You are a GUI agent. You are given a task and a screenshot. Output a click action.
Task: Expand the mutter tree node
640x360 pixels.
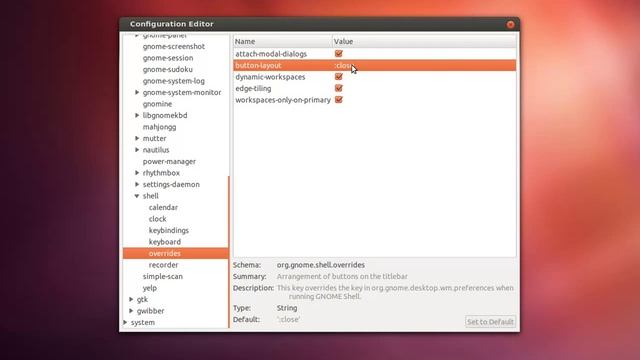pyautogui.click(x=137, y=138)
